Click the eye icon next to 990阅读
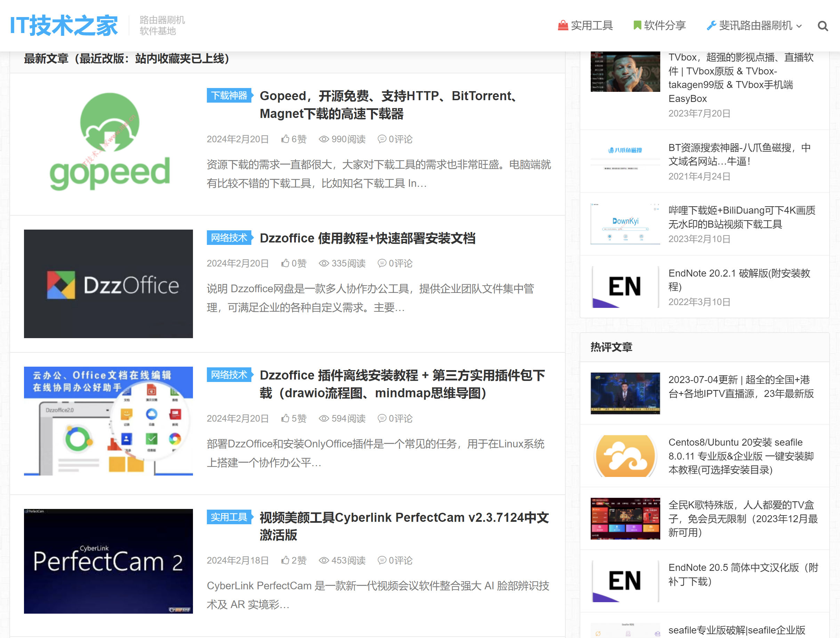This screenshot has height=638, width=840. coord(324,139)
